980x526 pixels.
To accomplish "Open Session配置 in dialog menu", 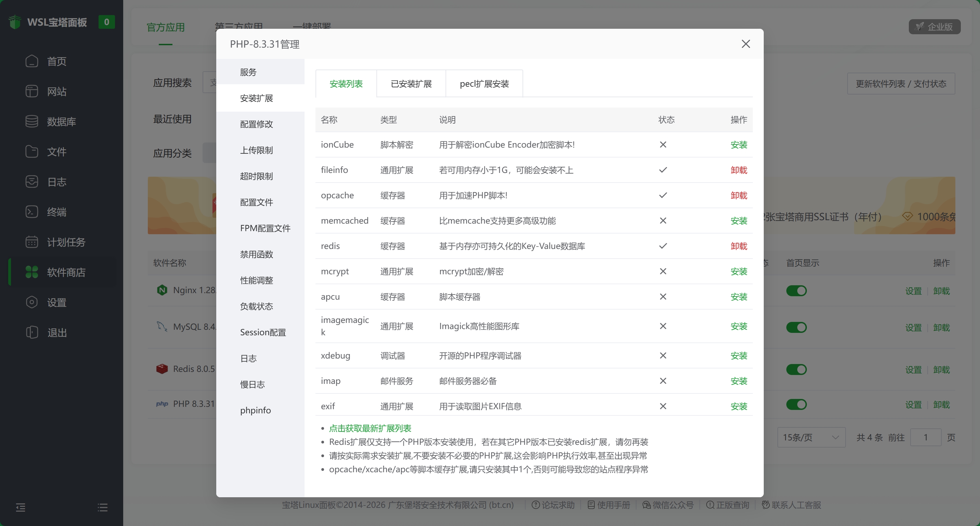I will (x=260, y=332).
